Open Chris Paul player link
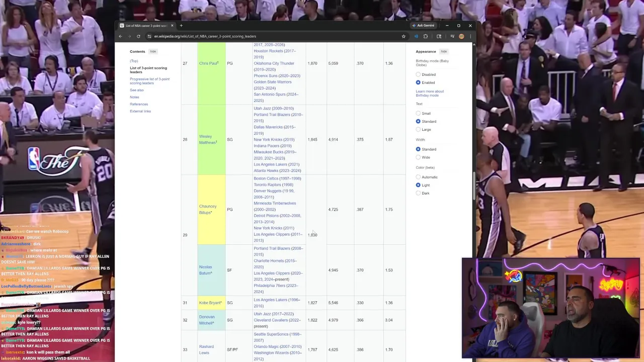The height and width of the screenshot is (362, 644). click(x=208, y=63)
